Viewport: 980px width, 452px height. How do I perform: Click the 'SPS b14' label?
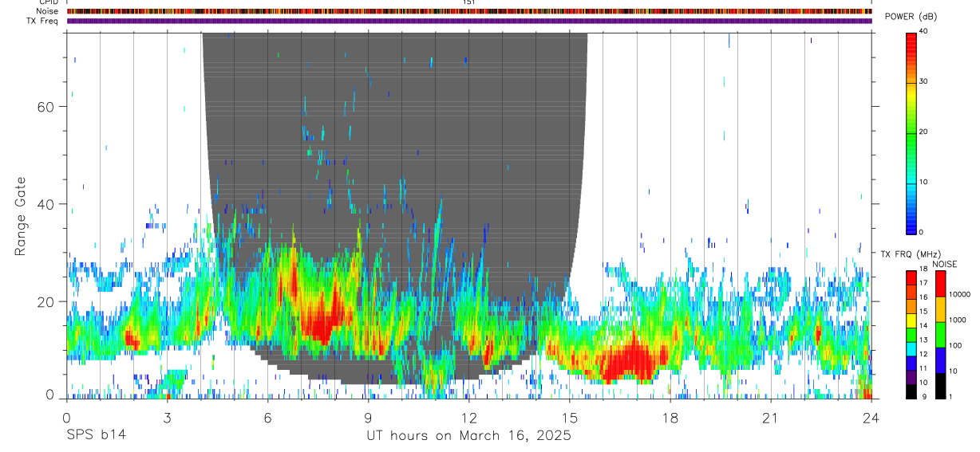[96, 436]
